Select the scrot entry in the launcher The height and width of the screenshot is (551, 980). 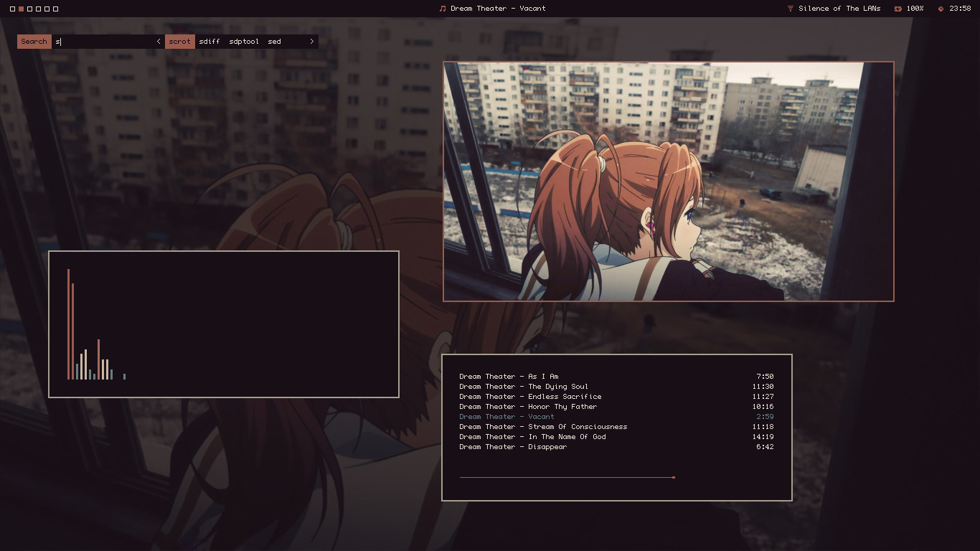(180, 42)
